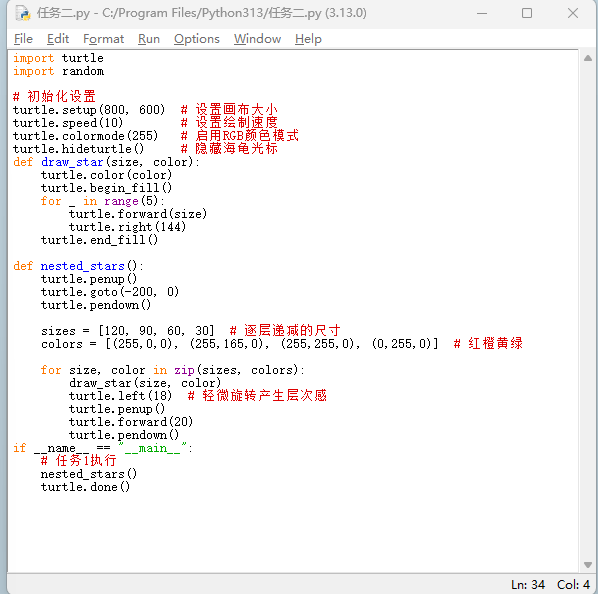
Task: Click the 'sizes = [120, 90, 60, 30]' assignment
Action: tap(128, 331)
